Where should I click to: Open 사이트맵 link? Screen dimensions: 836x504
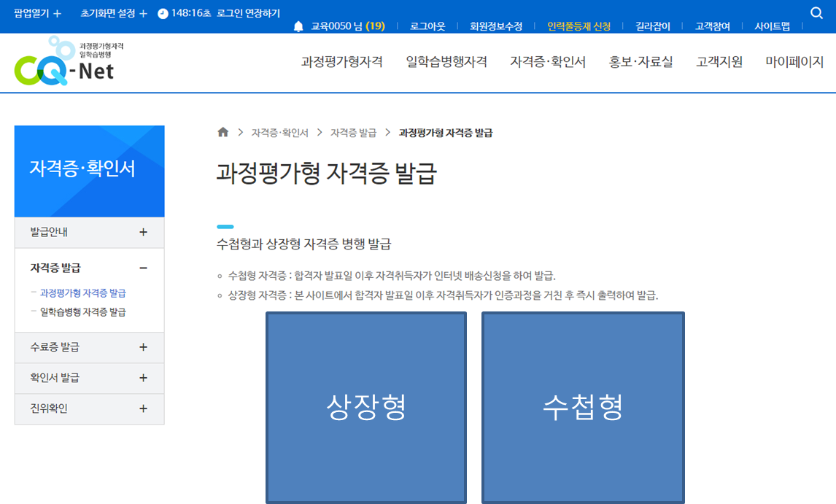click(772, 26)
